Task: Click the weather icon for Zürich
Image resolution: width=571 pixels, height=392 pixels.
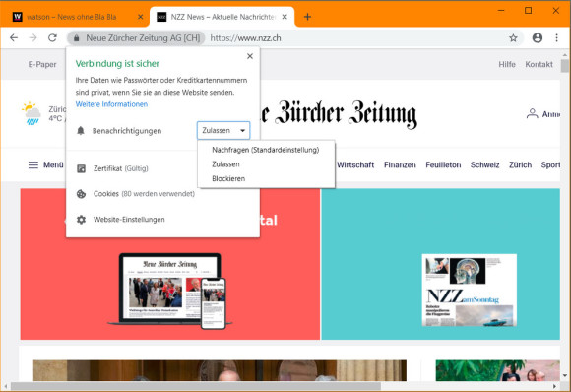Action: click(x=32, y=113)
